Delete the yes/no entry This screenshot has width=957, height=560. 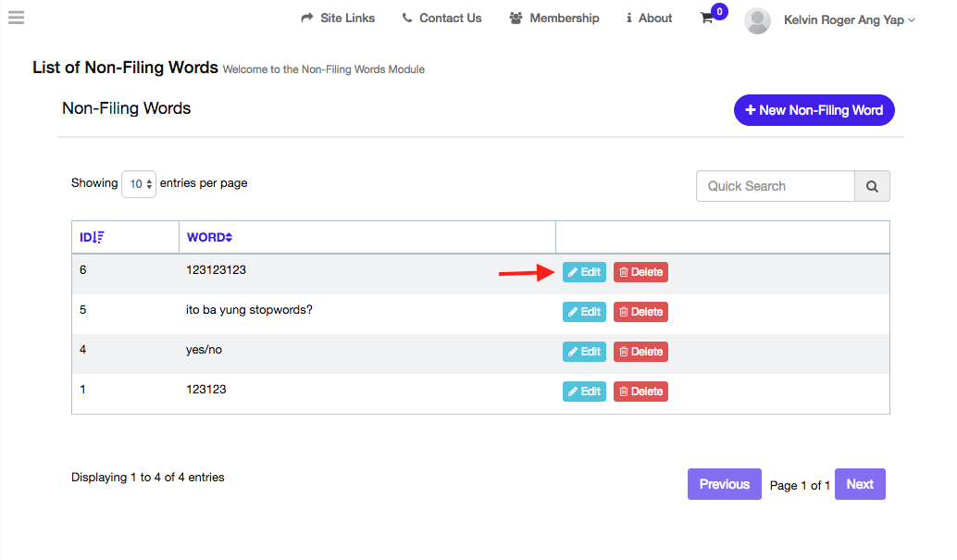640,352
